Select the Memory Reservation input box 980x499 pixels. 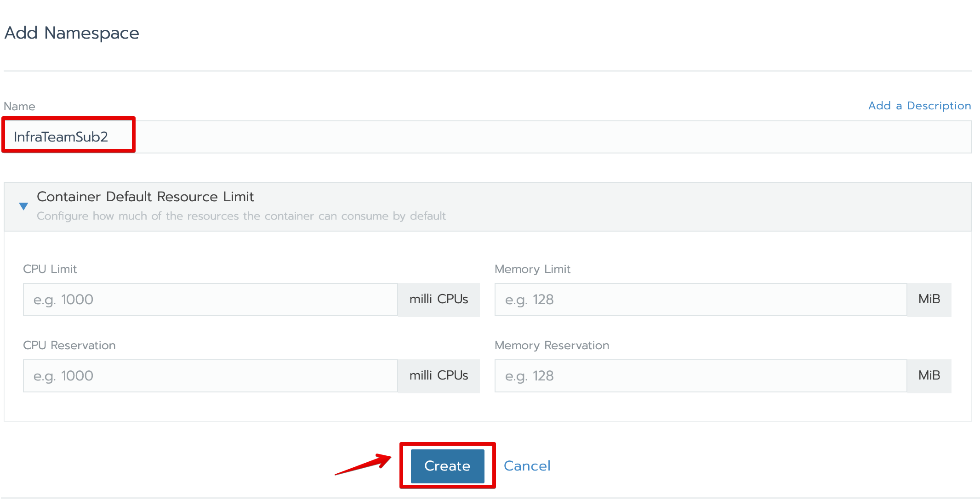pyautogui.click(x=700, y=376)
